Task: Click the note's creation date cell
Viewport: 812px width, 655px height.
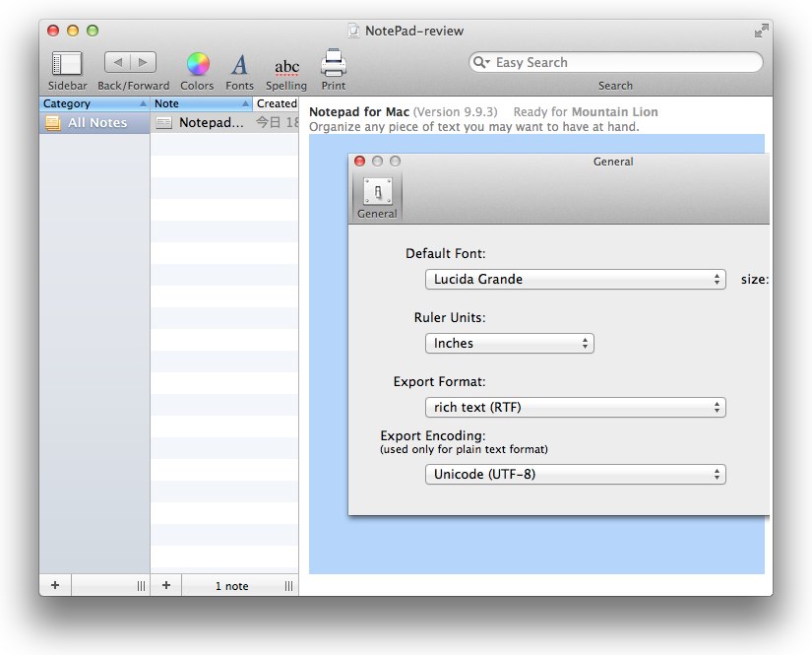Action: pos(277,123)
